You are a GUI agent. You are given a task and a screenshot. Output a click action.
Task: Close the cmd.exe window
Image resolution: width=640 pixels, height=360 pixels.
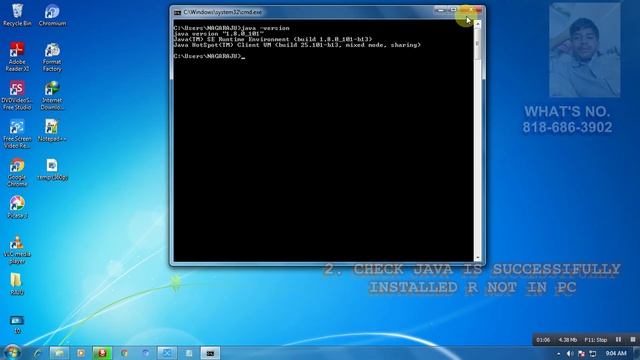click(471, 9)
